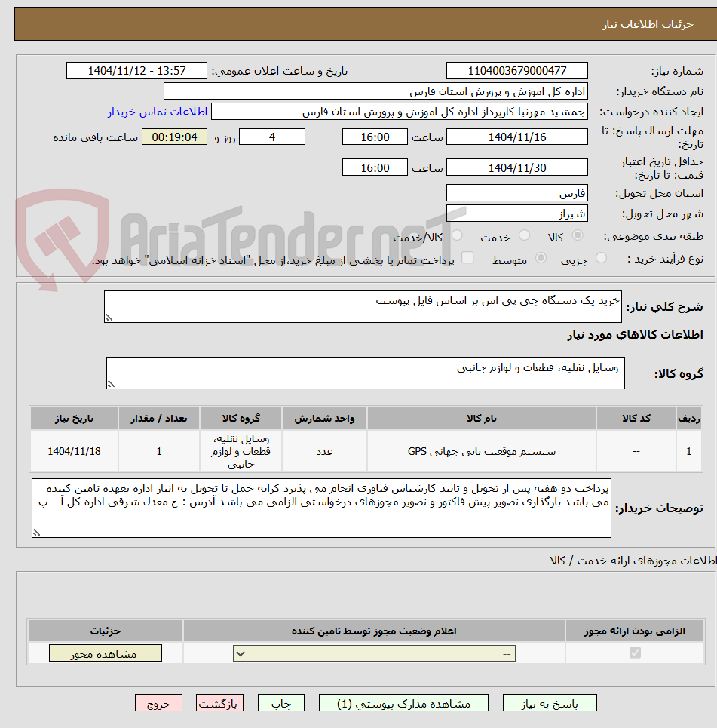Click the announcement date field 1404/11/12 - 13:57
Screen dimensions: 717x728
click(136, 71)
